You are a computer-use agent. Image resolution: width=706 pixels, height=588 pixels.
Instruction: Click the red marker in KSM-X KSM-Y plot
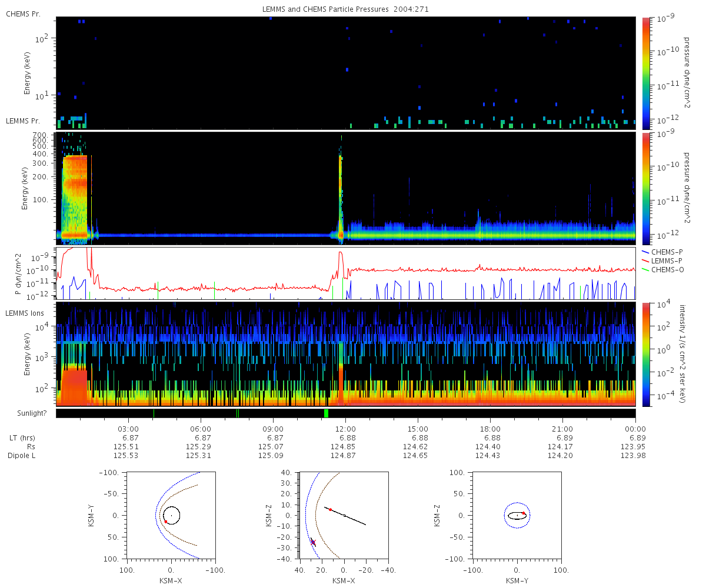[166, 522]
